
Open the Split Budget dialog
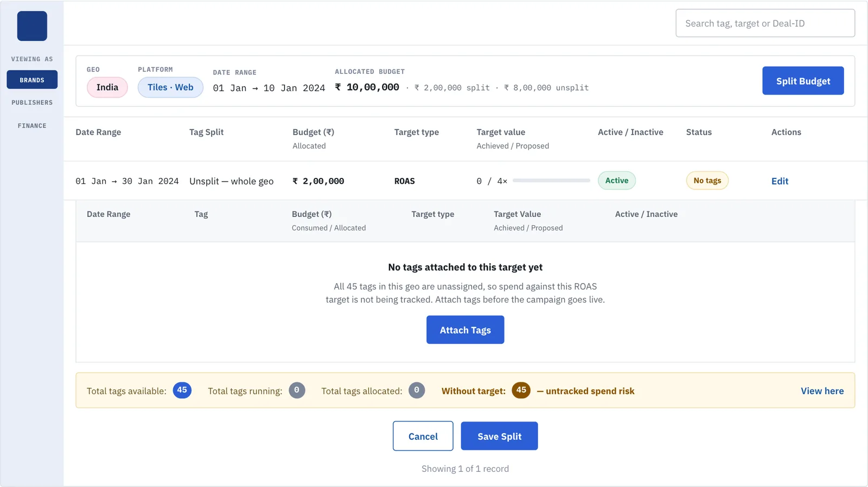tap(803, 81)
